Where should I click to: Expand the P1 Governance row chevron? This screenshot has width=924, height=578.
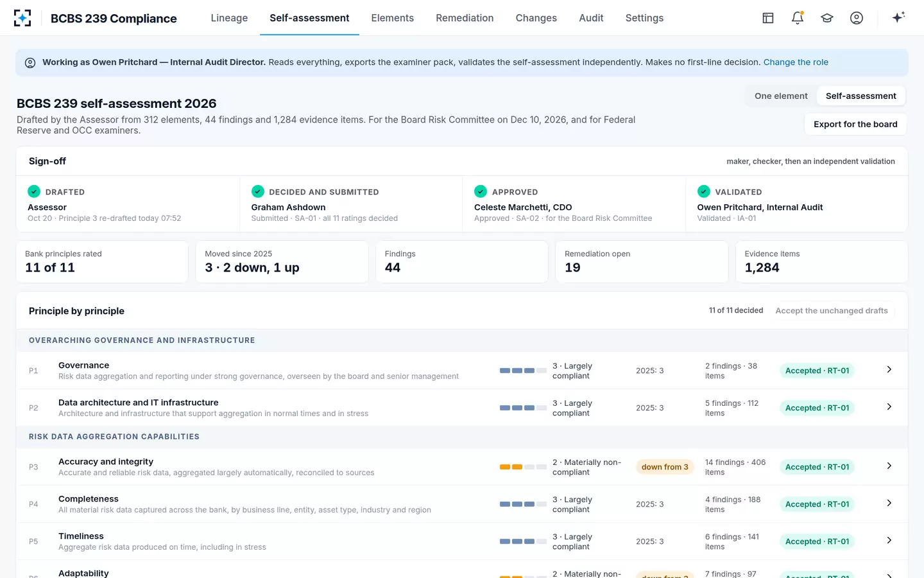tap(889, 369)
